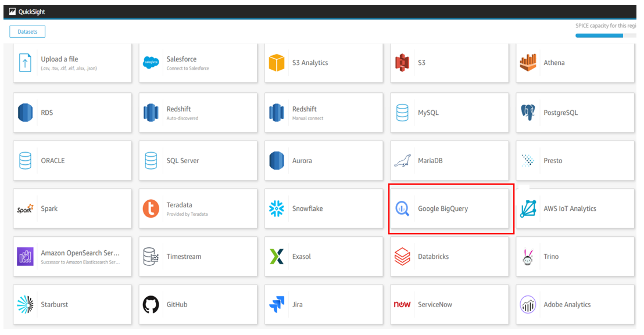Select the Presto dotted logo icon
This screenshot has width=644, height=335.
tap(528, 160)
